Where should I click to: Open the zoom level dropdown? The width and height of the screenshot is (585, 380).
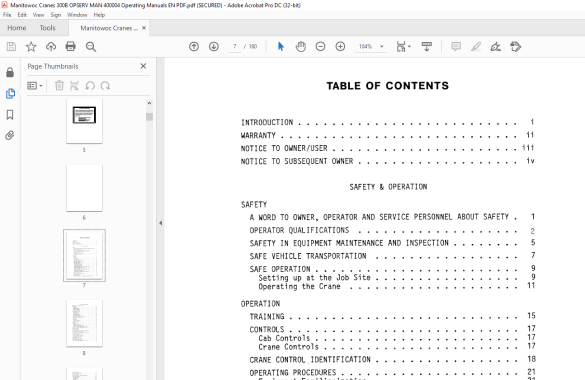(x=382, y=47)
